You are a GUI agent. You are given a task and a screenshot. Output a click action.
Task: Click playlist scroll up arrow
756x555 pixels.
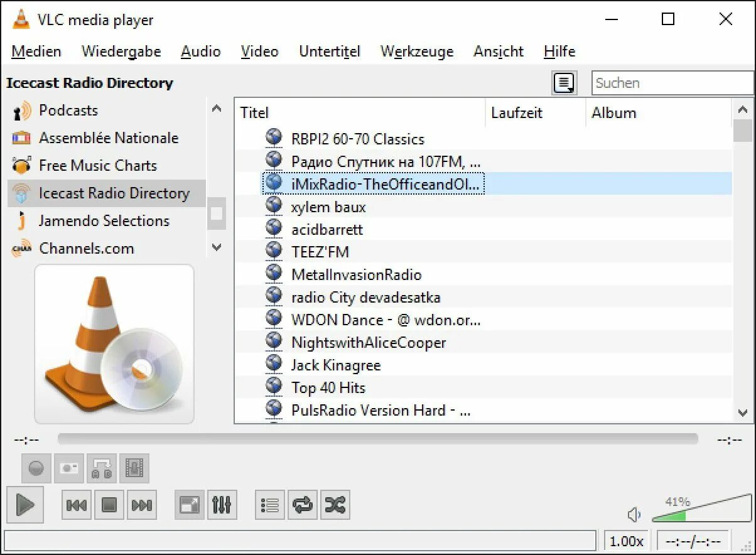[742, 109]
